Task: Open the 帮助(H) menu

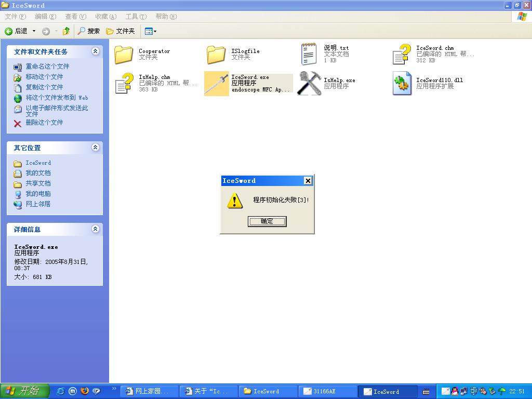Action: tap(166, 16)
